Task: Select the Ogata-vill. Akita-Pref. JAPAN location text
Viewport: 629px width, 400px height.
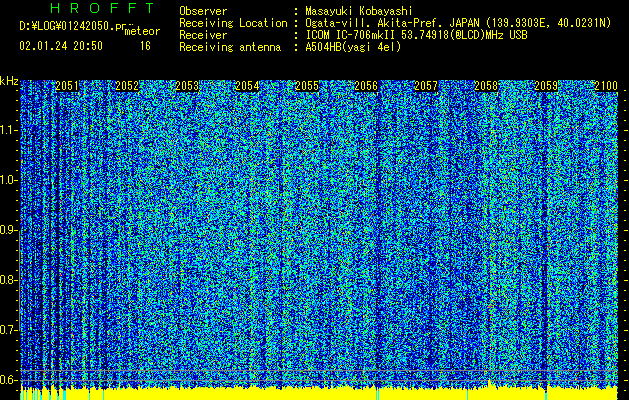Action: (x=458, y=23)
